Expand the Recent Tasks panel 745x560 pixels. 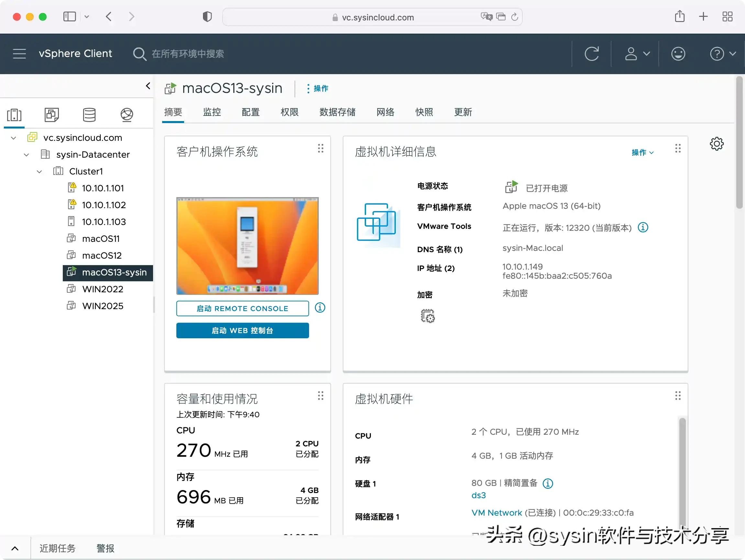pyautogui.click(x=15, y=548)
